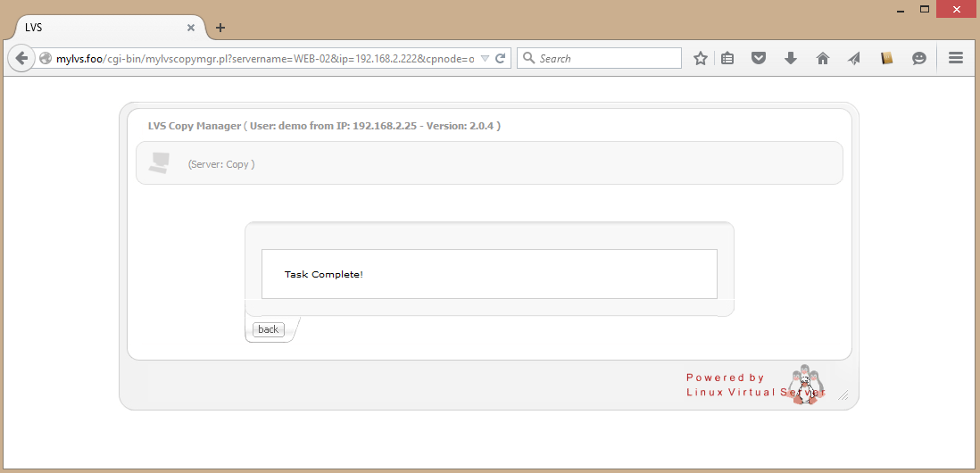Click the server computer icon beside Server: Copy

coord(159,163)
